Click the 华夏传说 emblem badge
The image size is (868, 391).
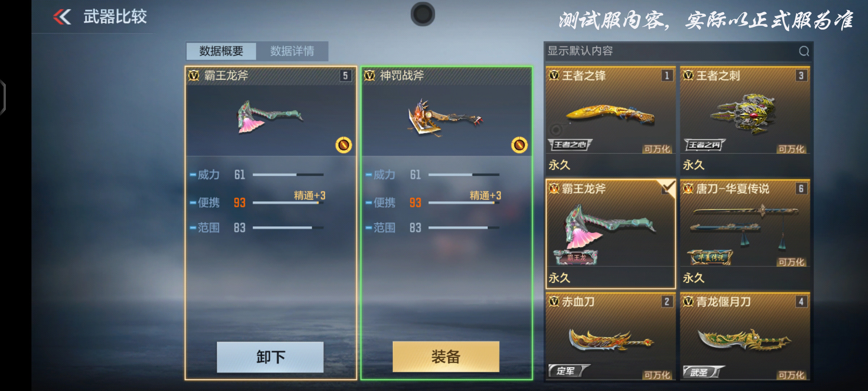[x=709, y=257]
